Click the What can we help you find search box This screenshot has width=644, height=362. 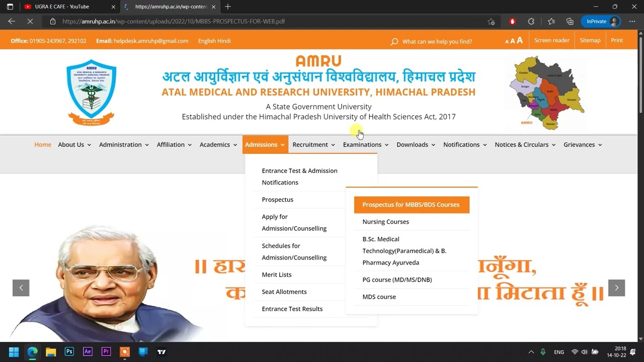coord(437,42)
